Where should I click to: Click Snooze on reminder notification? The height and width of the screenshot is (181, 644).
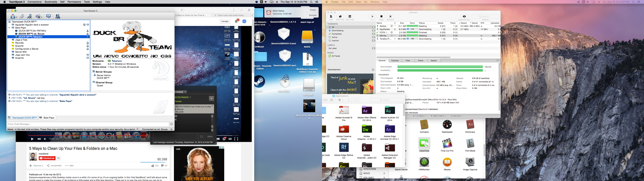[312, 15]
